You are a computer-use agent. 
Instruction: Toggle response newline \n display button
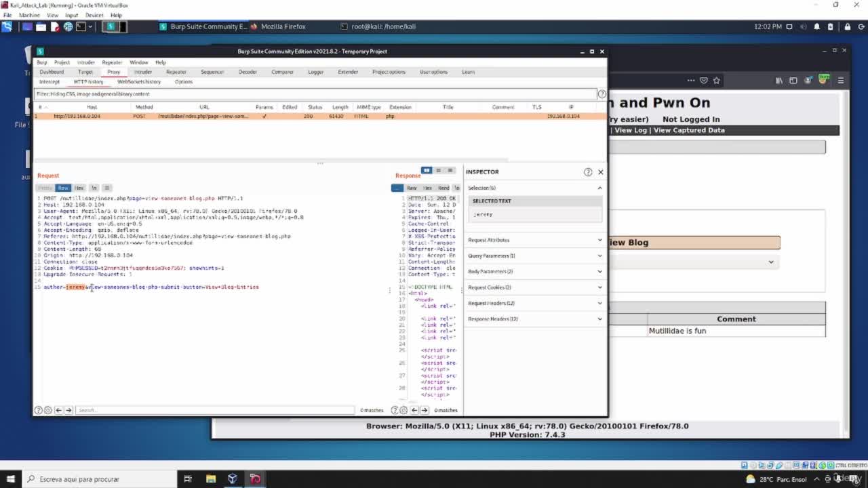(457, 188)
